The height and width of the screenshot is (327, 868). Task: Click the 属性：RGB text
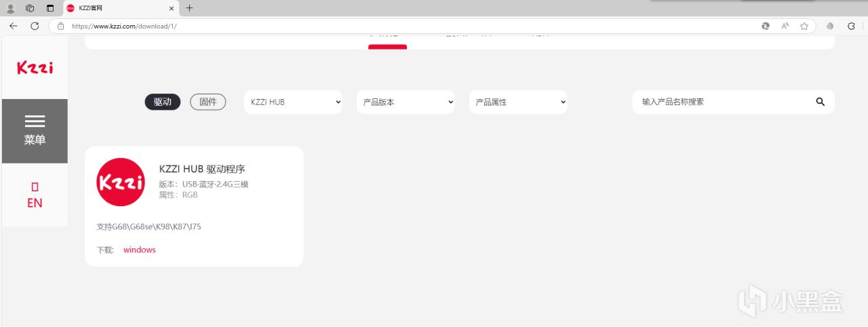178,195
